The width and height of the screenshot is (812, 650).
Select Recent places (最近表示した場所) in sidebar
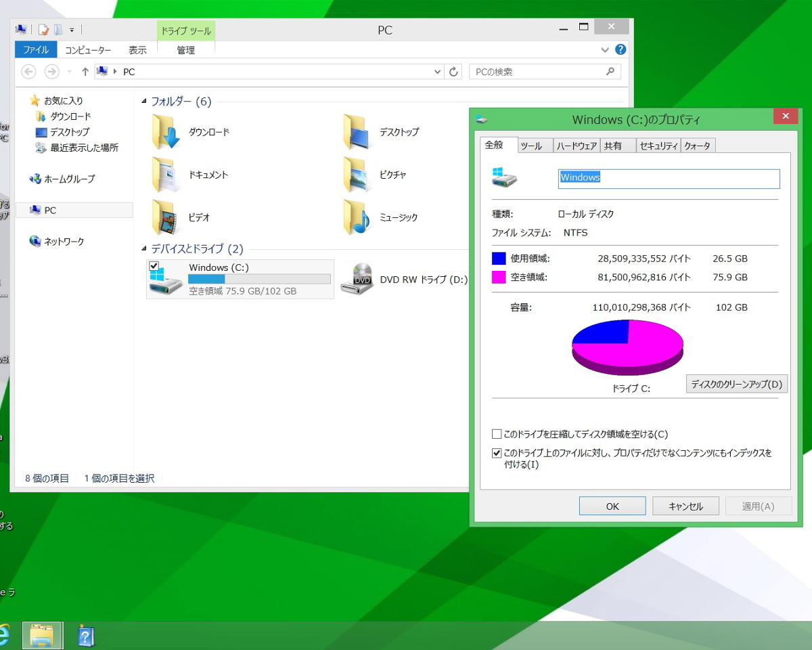coord(85,148)
